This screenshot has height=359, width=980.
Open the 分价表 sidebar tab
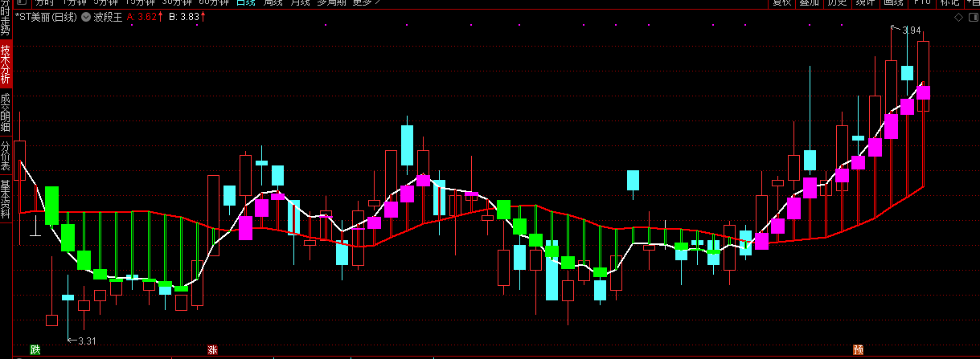[x=6, y=157]
